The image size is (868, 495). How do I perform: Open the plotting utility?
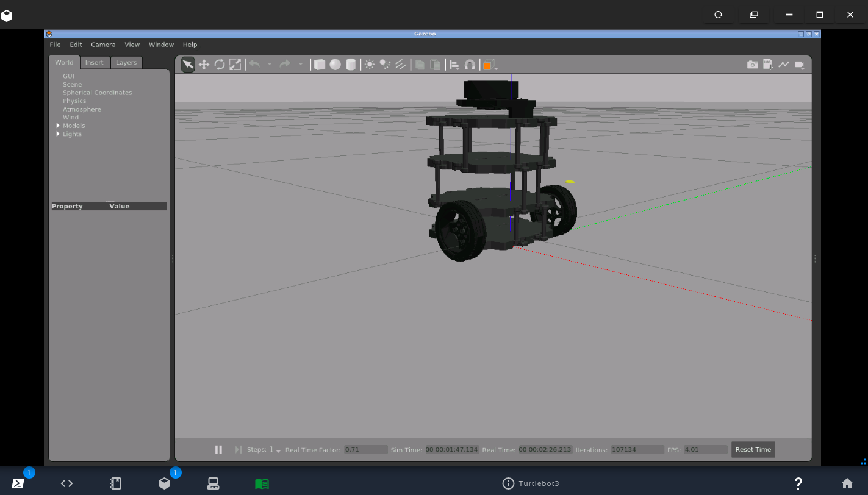click(x=784, y=64)
